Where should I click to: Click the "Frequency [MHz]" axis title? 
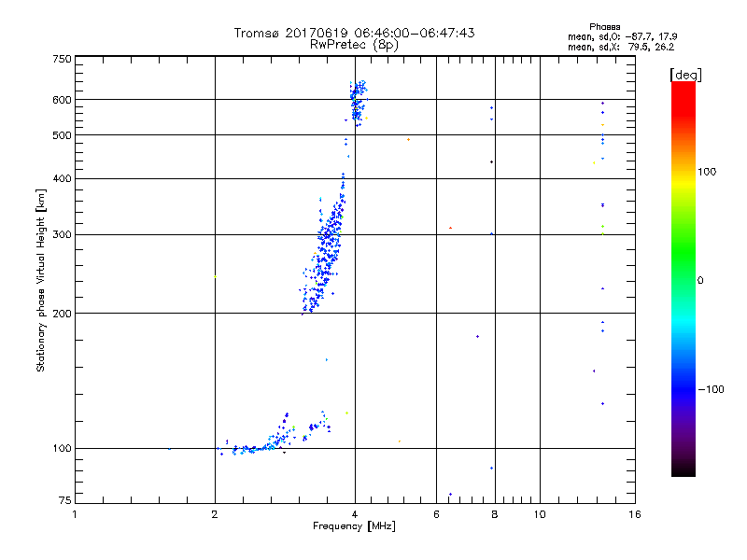(354, 525)
